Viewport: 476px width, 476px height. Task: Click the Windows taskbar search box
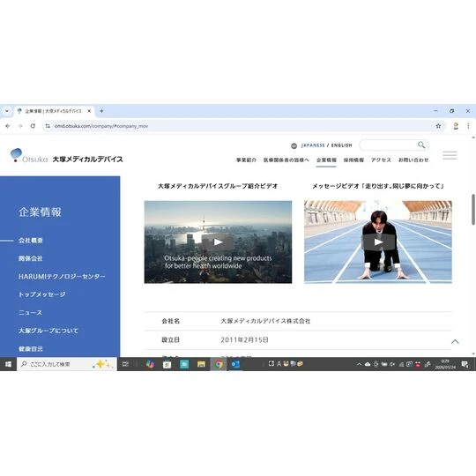(x=67, y=364)
